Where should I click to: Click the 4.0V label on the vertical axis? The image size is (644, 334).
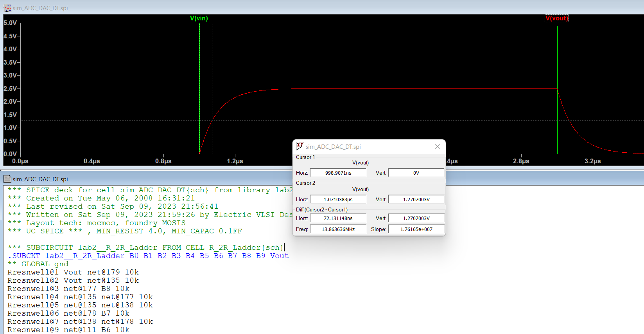pyautogui.click(x=10, y=49)
